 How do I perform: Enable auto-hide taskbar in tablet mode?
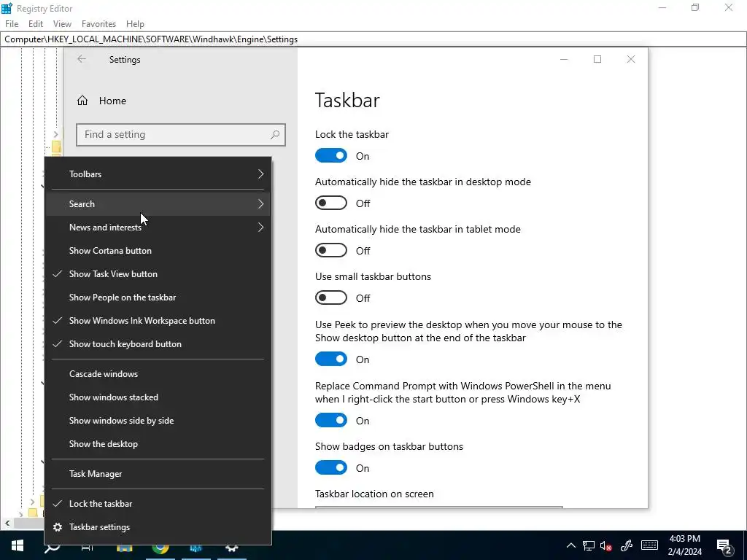click(x=331, y=251)
